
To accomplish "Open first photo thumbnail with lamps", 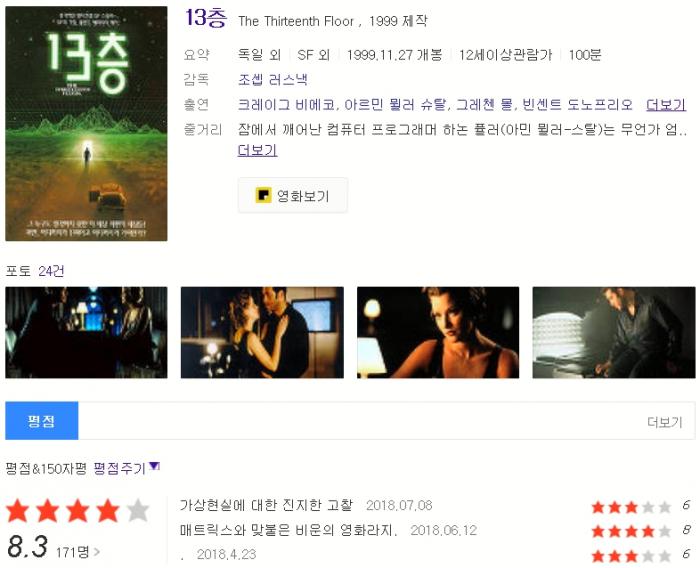I will click(86, 333).
